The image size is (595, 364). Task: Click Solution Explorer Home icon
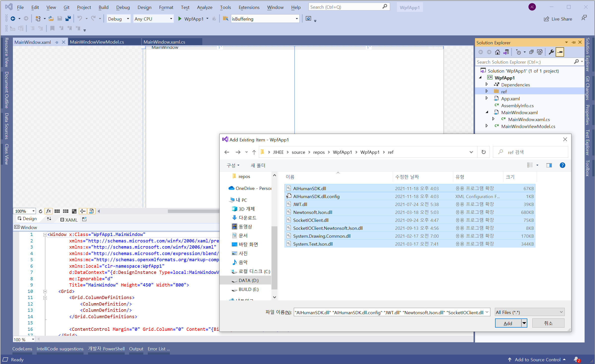click(x=497, y=52)
